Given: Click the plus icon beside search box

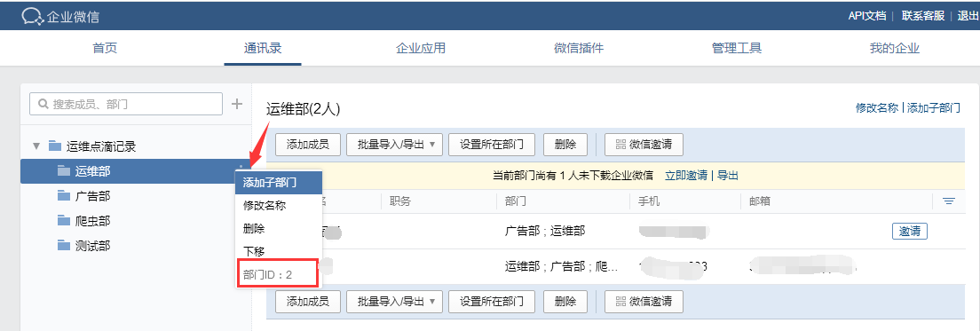Looking at the screenshot, I should point(237,104).
